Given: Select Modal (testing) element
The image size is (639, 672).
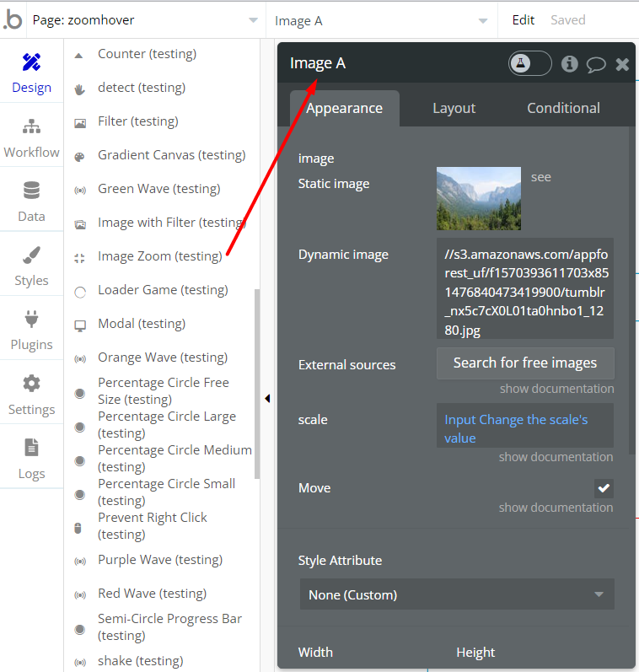Looking at the screenshot, I should (142, 324).
